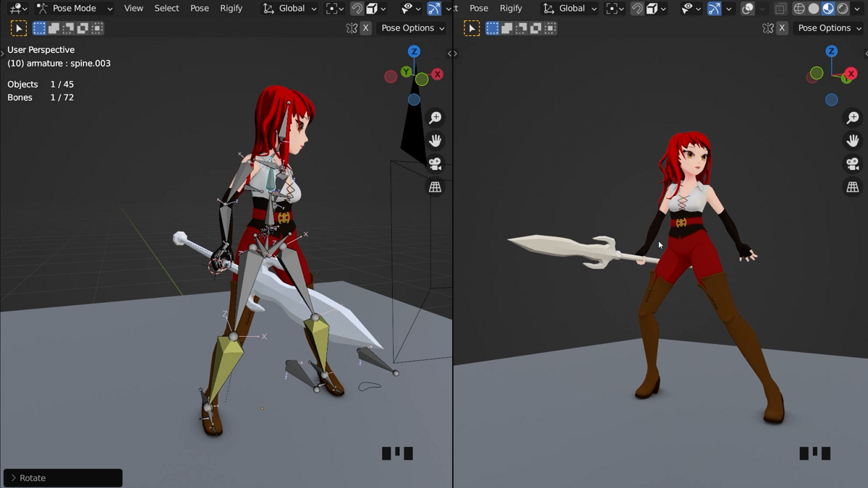This screenshot has height=488, width=868.
Task: Open pivot point dropdown in right viewport
Action: (x=615, y=9)
